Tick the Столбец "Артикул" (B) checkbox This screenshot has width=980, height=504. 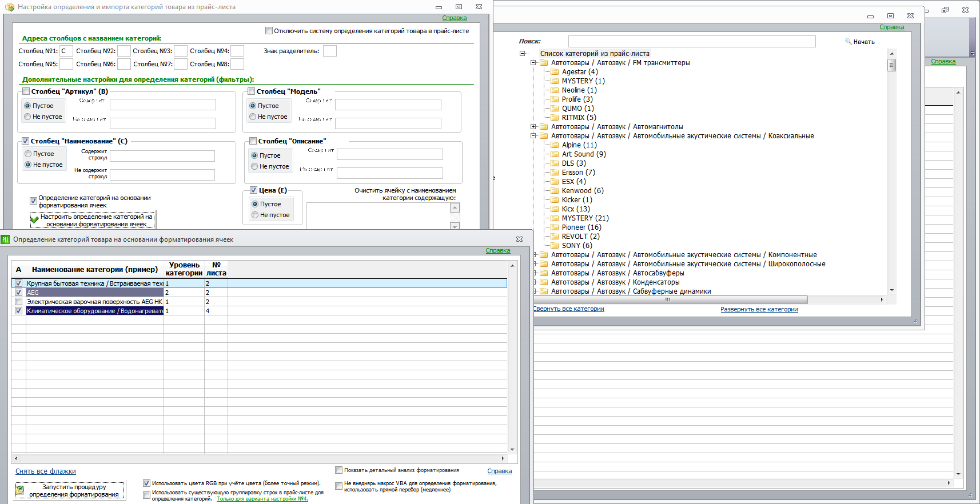pyautogui.click(x=26, y=91)
